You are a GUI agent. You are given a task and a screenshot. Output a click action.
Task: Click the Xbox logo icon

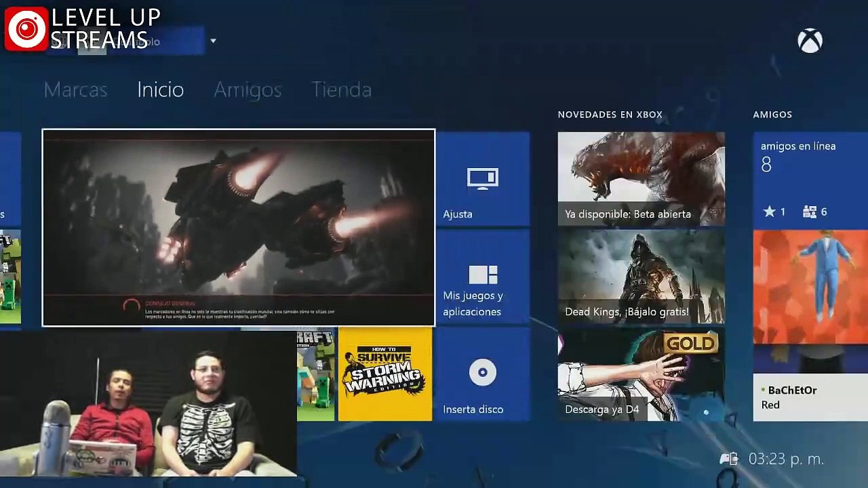(810, 41)
